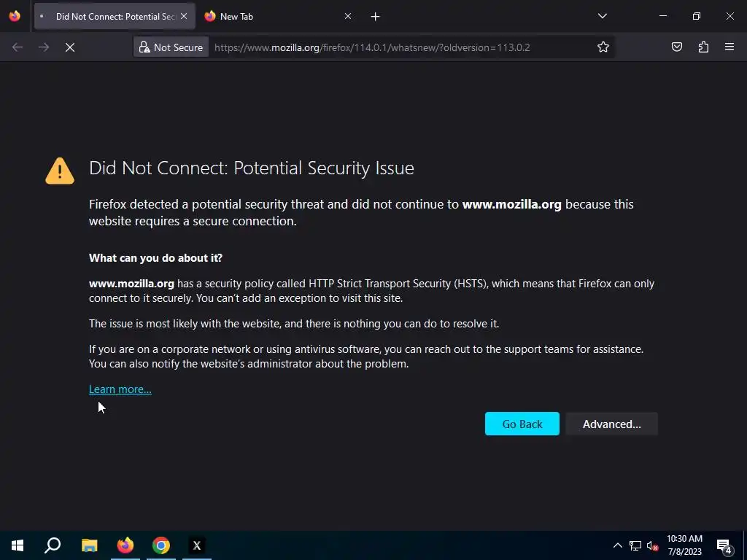
Task: Open the Save to Pocket icon
Action: click(x=677, y=47)
